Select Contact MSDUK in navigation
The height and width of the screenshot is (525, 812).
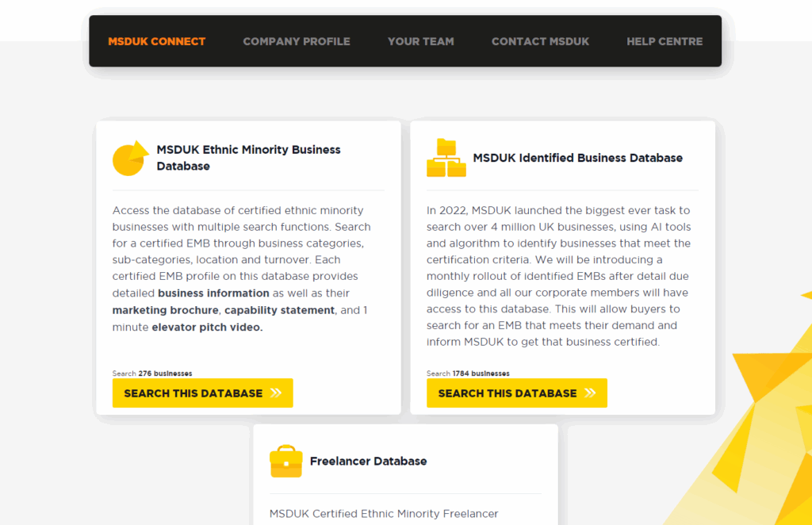pyautogui.click(x=540, y=41)
